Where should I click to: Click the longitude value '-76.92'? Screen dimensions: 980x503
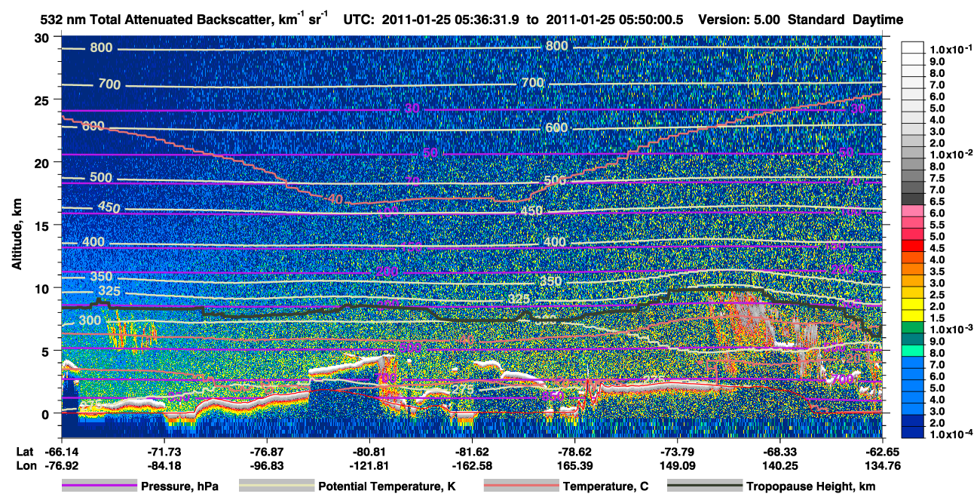[61, 466]
